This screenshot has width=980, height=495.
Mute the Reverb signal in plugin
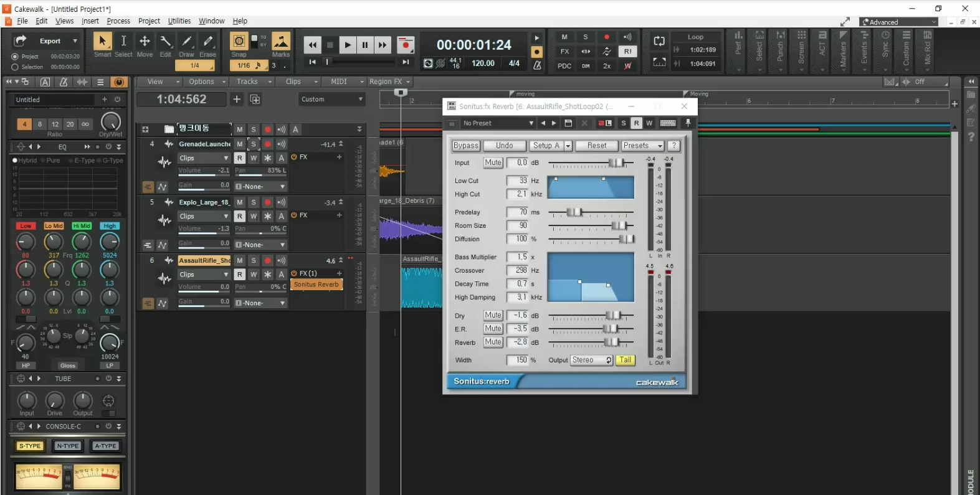493,342
